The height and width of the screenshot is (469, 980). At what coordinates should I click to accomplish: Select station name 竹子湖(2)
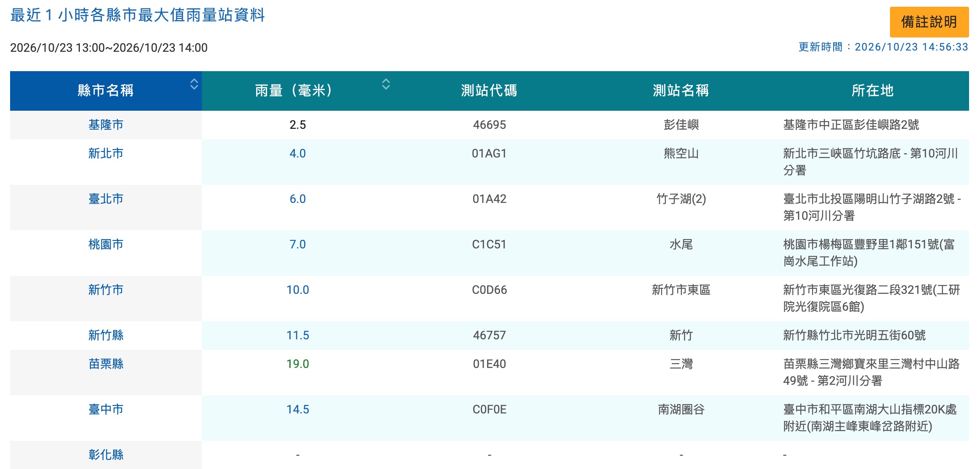point(681,199)
